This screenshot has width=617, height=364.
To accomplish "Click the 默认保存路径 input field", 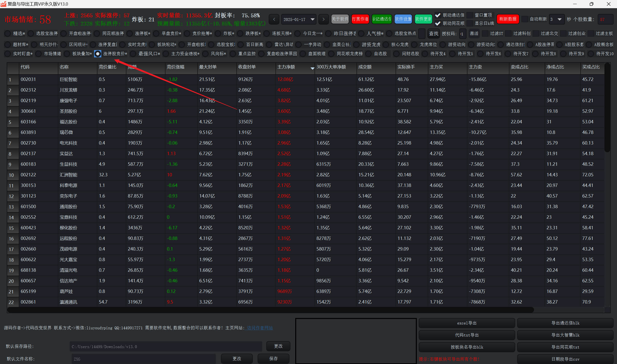I will pos(166,347).
